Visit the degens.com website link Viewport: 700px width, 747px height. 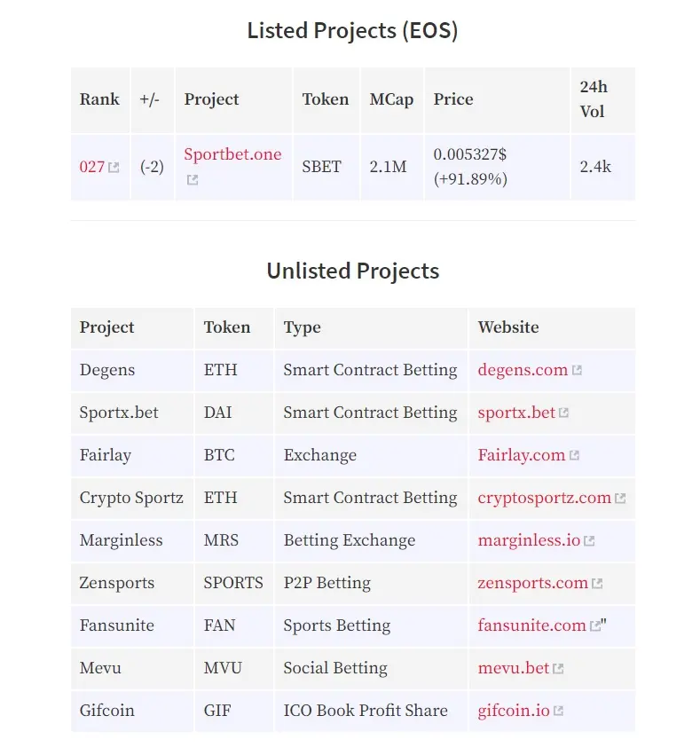523,370
